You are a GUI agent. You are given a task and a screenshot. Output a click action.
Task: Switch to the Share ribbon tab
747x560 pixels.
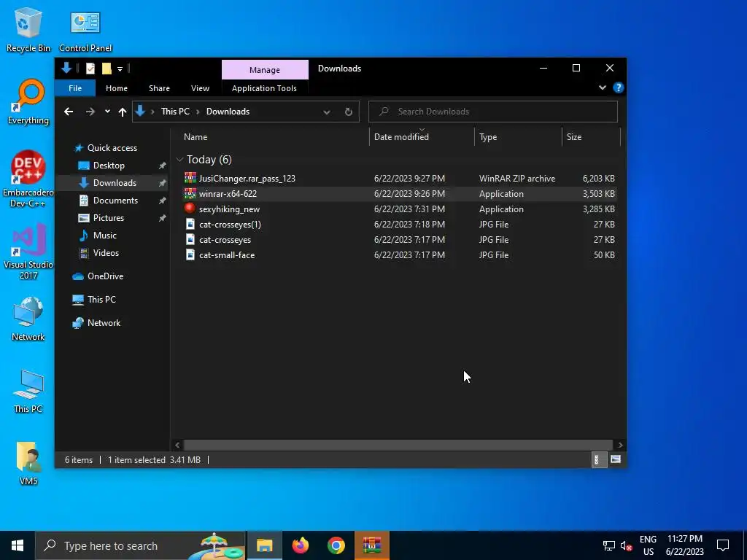click(x=159, y=88)
